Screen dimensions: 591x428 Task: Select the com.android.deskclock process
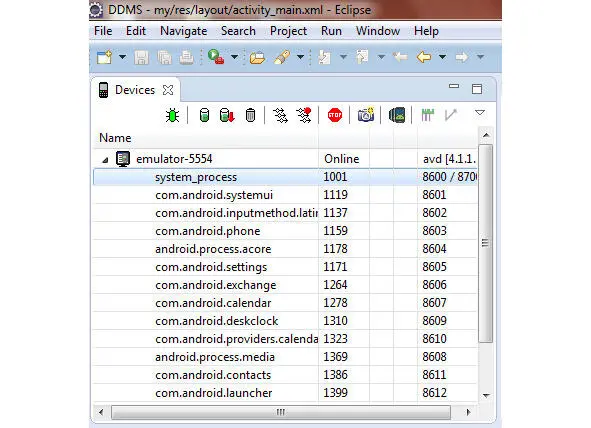pos(285,321)
